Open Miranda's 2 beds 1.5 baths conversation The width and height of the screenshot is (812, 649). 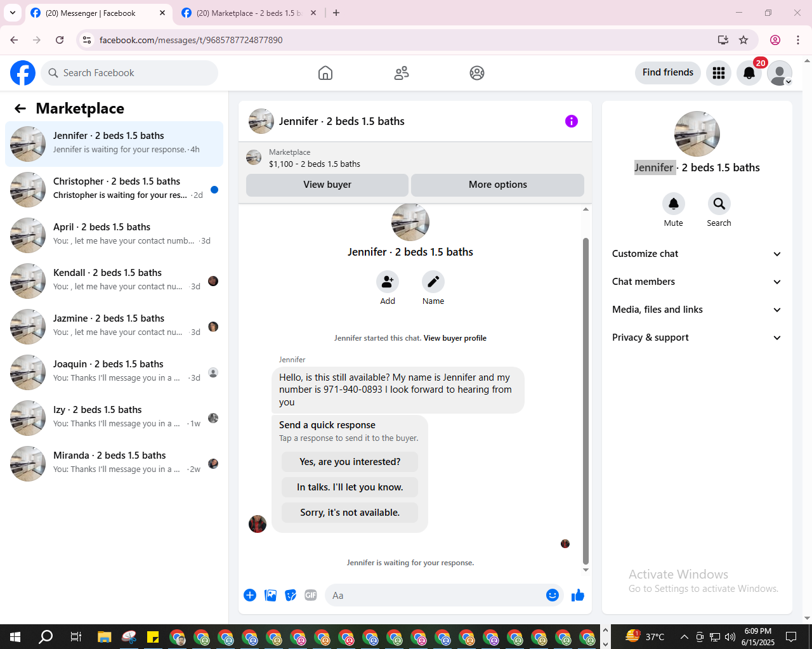click(x=114, y=464)
